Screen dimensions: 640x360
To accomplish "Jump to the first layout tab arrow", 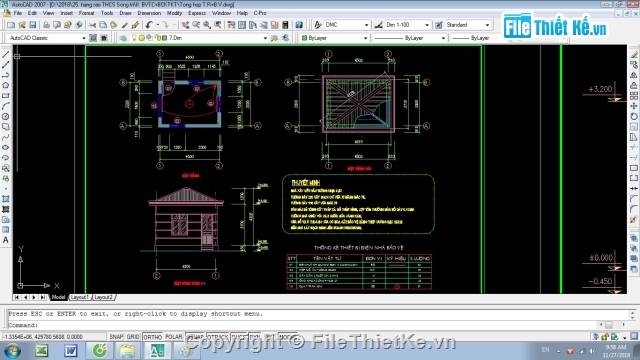I will [17, 297].
